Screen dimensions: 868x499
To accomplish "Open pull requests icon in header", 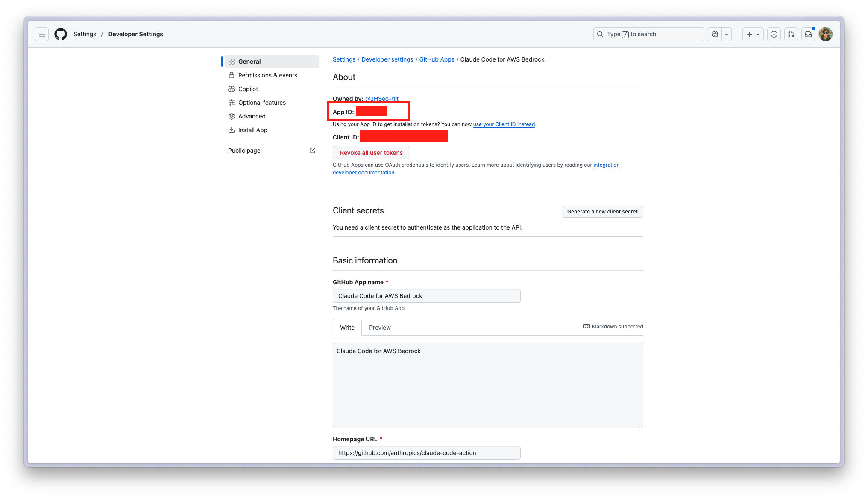I will pos(791,34).
